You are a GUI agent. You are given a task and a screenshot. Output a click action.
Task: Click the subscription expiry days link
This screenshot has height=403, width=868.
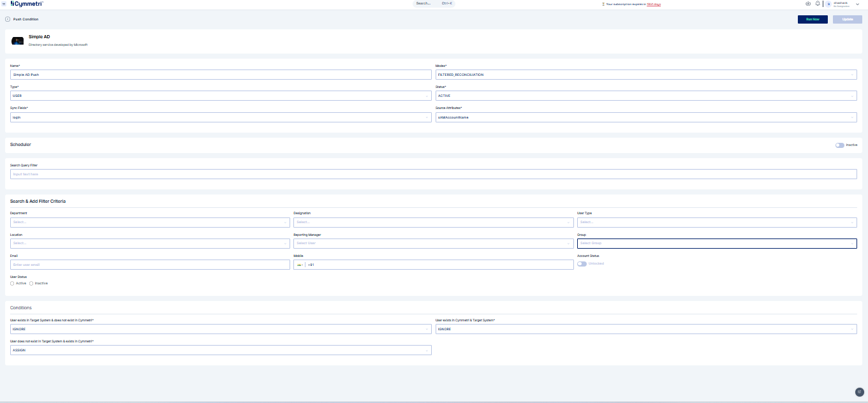tap(653, 4)
